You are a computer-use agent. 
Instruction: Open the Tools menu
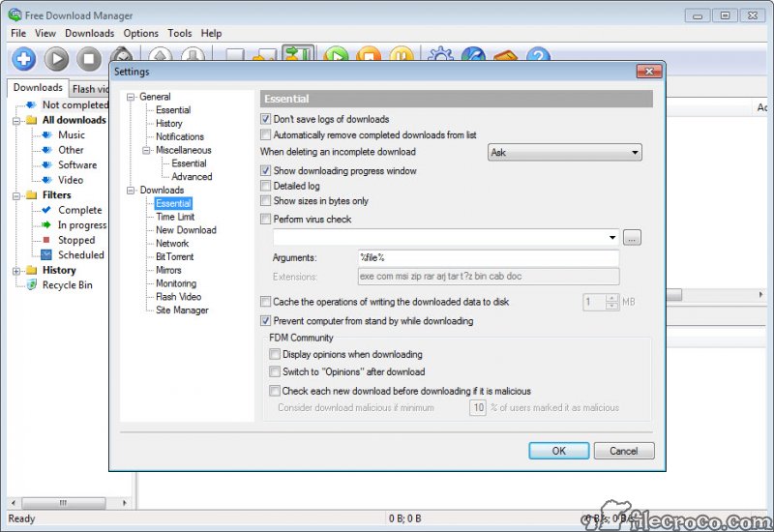click(180, 33)
